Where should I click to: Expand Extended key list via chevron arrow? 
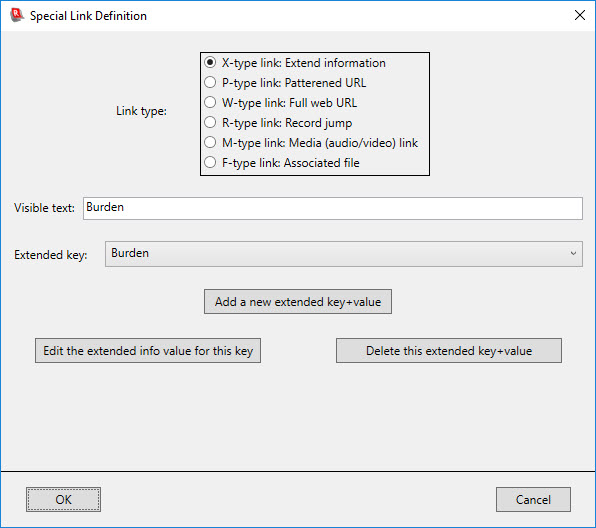pos(573,254)
